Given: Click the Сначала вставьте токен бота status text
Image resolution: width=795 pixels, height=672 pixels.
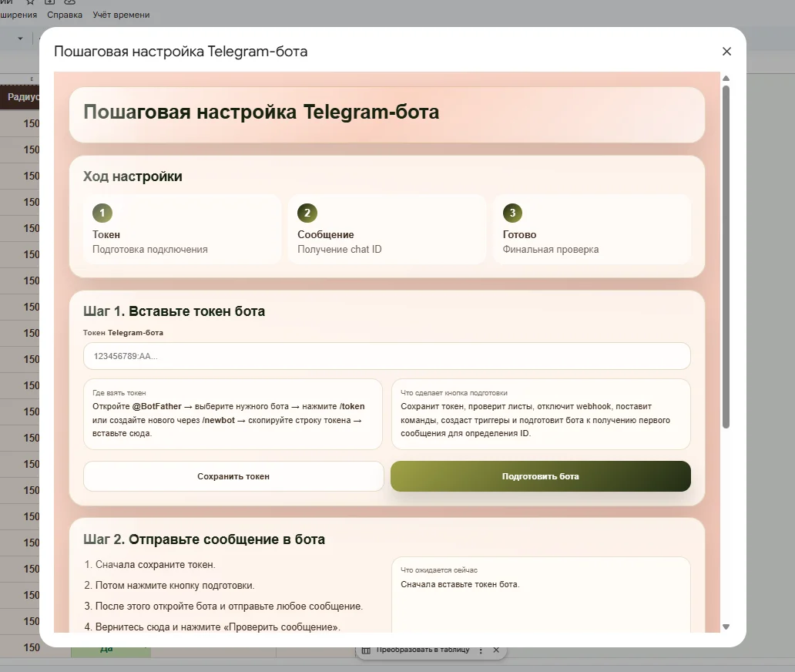Looking at the screenshot, I should click(460, 584).
